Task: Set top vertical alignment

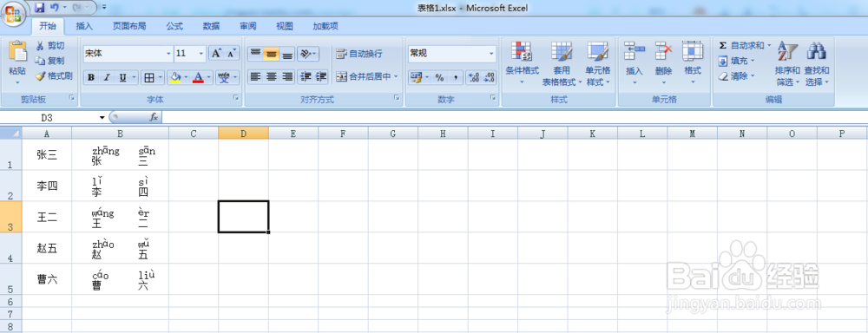Action: [254, 54]
